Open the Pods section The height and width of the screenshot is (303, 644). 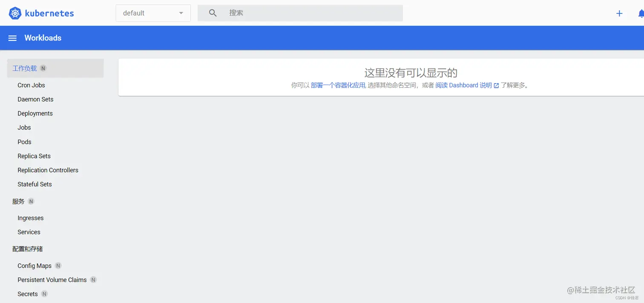click(24, 142)
